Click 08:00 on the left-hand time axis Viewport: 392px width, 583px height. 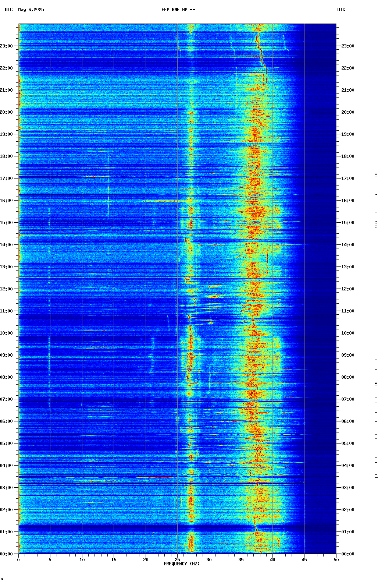[x=6, y=377]
